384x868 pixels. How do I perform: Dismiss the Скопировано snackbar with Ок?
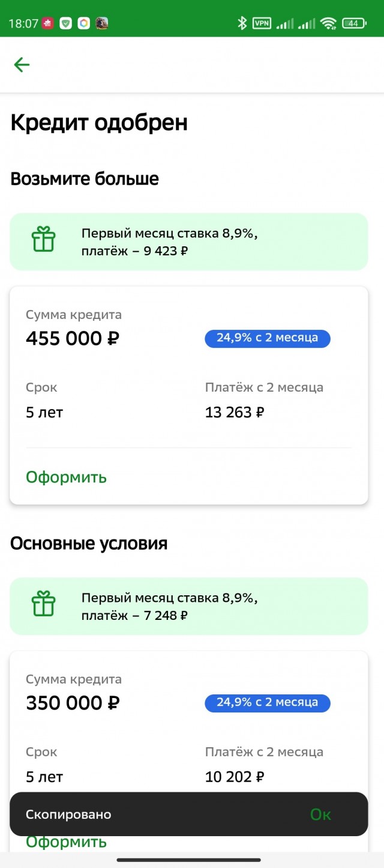pos(320,815)
